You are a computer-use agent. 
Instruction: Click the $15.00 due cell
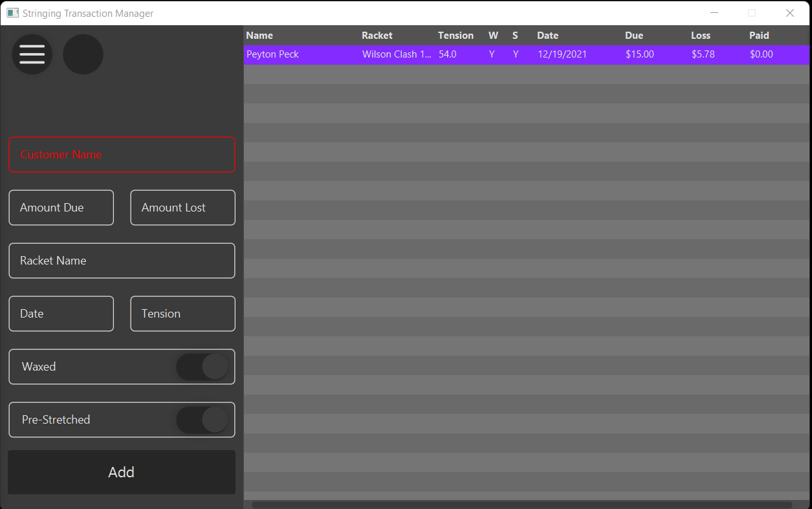pos(640,54)
